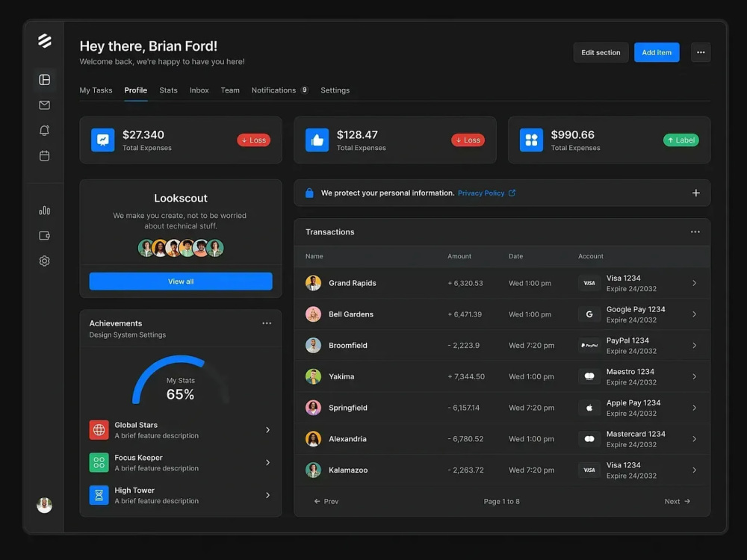This screenshot has width=747, height=560.
Task: Click the app logo in sidebar
Action: tap(44, 41)
